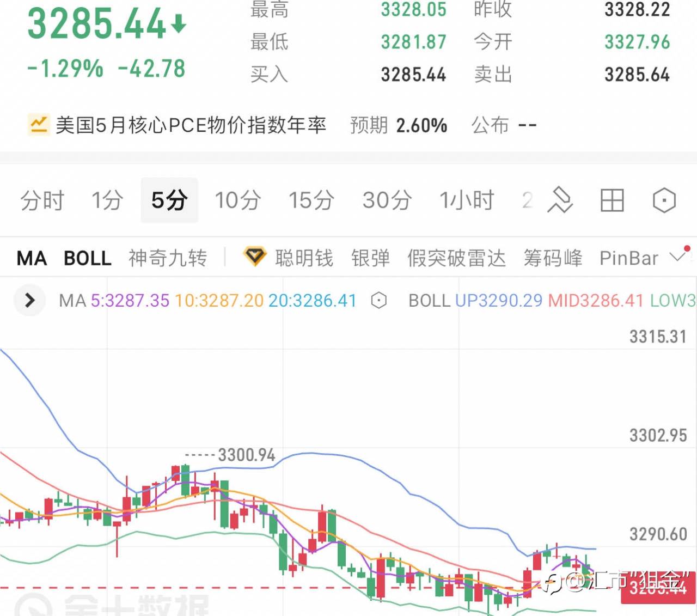Tap the MA 10:3287.20 legend value
Image resolution: width=697 pixels, height=616 pixels.
[219, 301]
